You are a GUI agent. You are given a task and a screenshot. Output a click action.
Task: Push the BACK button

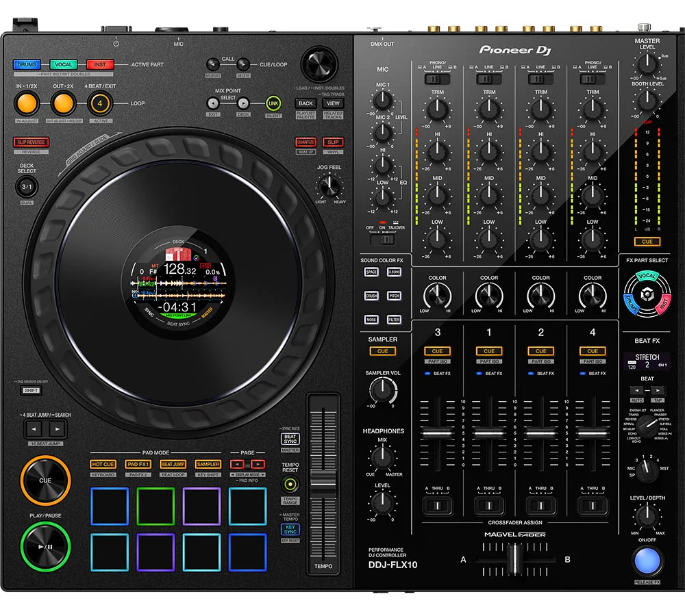coord(306,103)
